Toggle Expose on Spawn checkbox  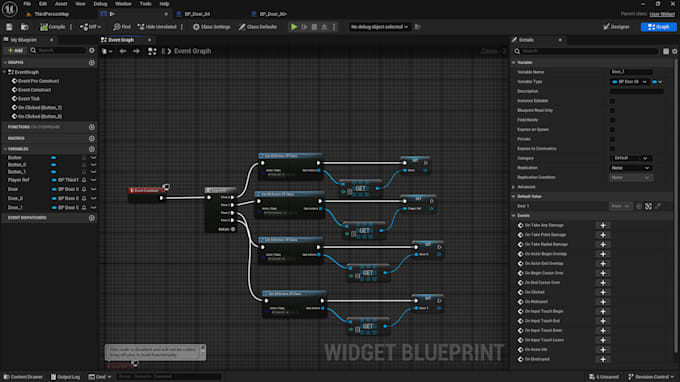(612, 129)
